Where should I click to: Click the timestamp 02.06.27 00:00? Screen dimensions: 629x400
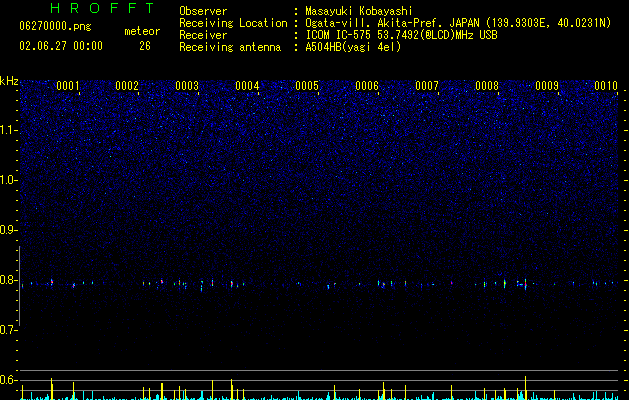(x=61, y=46)
